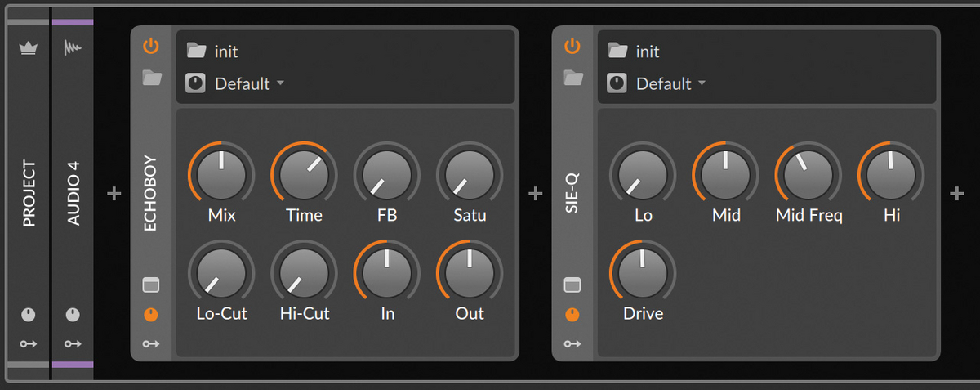
Task: Click the folder icon beside ECHOBOY init preset
Action: [x=196, y=51]
